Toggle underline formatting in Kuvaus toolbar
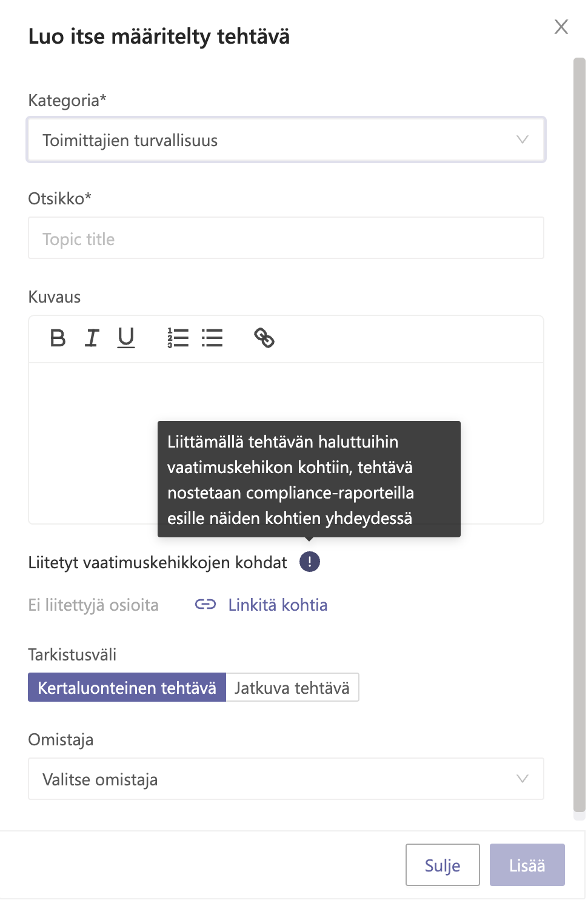The image size is (588, 900). 126,338
